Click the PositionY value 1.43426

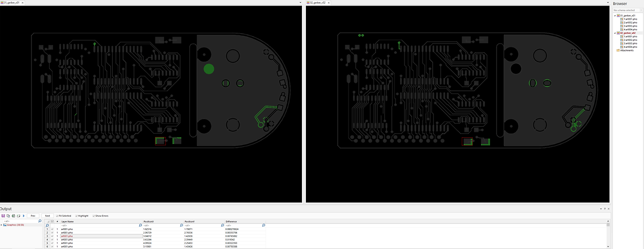(x=189, y=246)
